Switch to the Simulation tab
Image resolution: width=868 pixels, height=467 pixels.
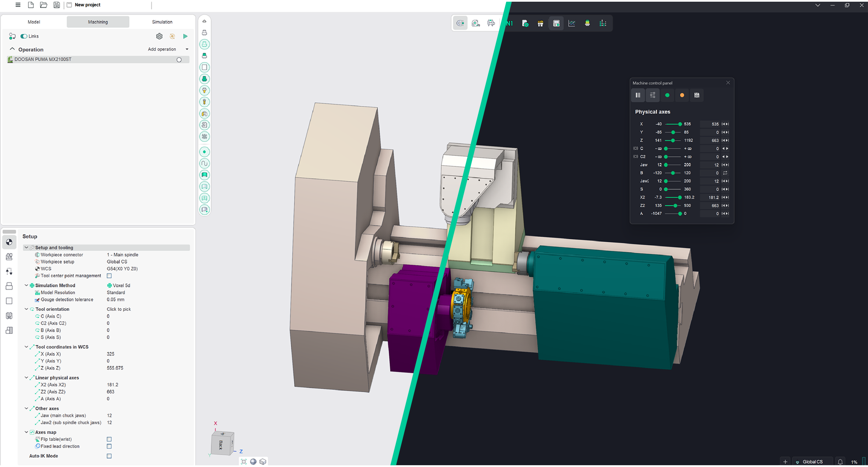162,22
